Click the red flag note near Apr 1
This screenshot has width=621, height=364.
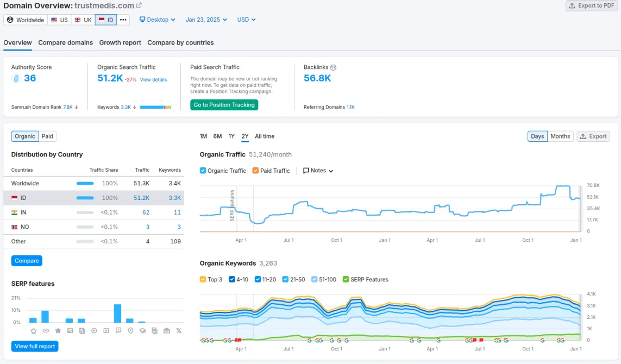click(238, 340)
